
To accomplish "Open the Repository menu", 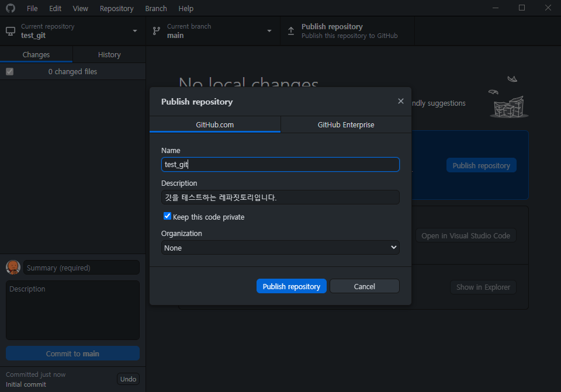I will (117, 8).
